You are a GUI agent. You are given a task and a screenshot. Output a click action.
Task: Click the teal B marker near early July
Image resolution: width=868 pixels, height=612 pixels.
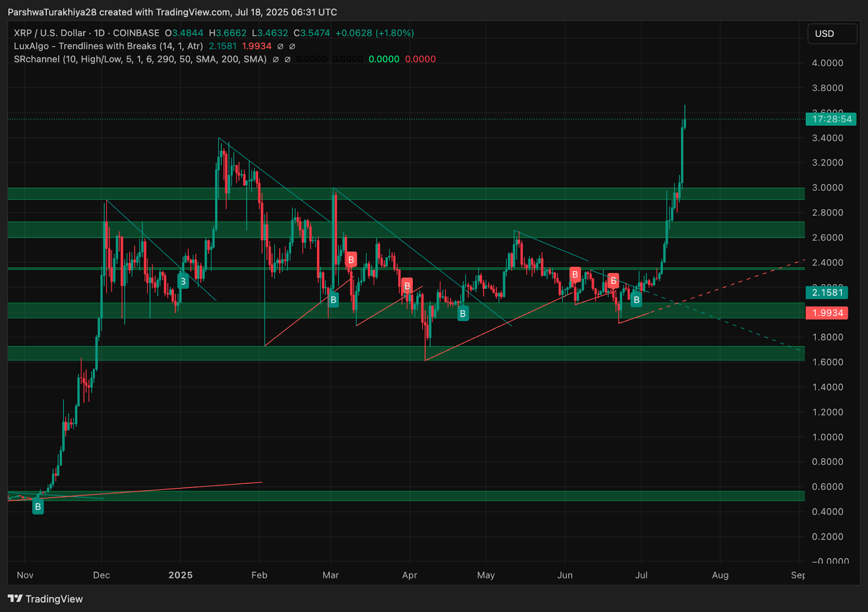pos(636,299)
